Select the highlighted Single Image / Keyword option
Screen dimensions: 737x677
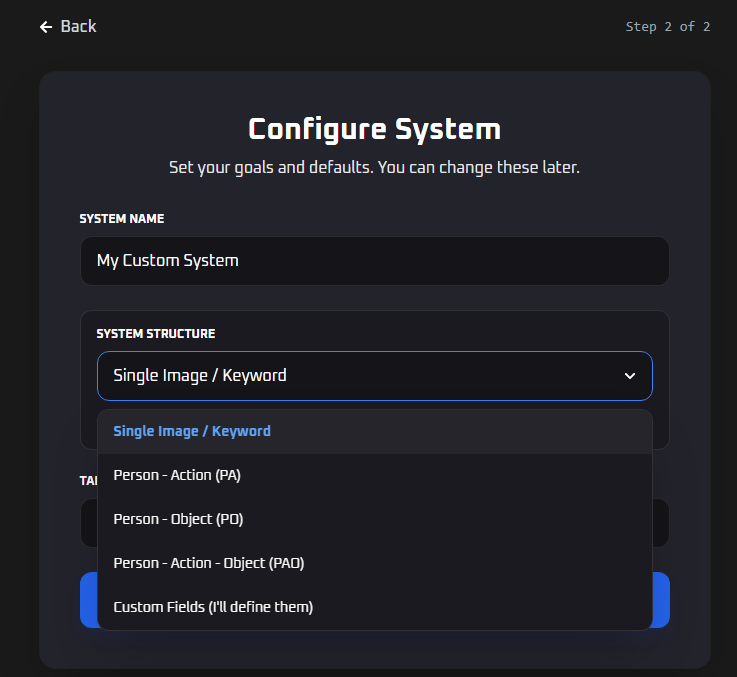(x=192, y=431)
